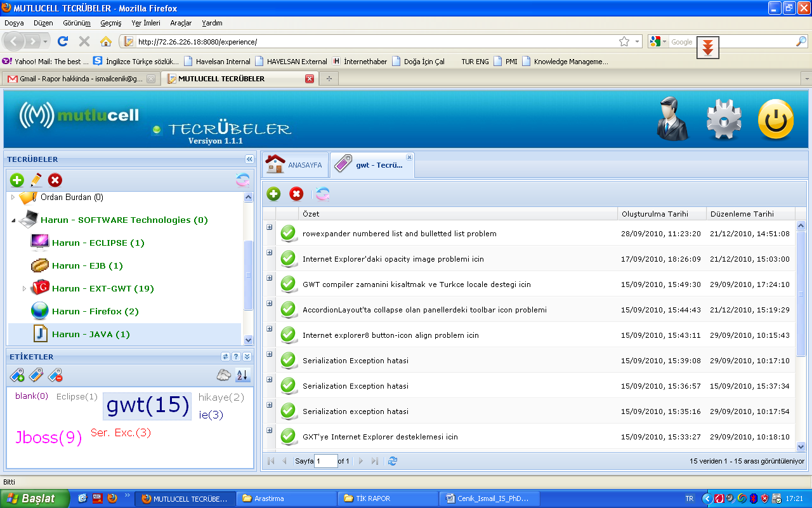
Task: Click the Etiketler help question mark icon
Action: 236,357
